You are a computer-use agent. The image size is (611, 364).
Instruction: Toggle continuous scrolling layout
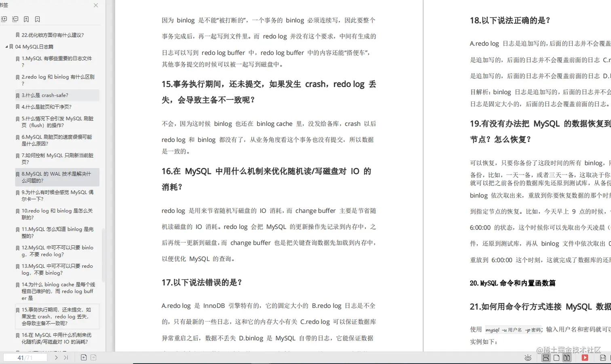546,358
